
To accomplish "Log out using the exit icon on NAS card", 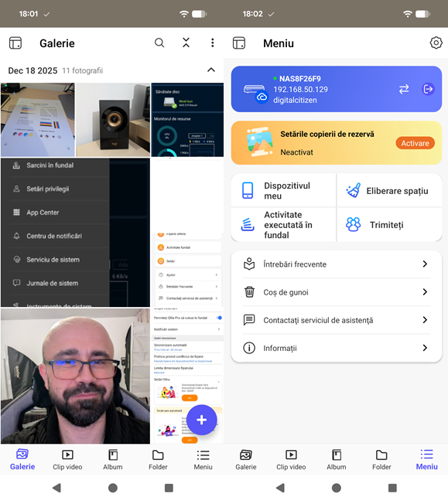I will [x=428, y=89].
